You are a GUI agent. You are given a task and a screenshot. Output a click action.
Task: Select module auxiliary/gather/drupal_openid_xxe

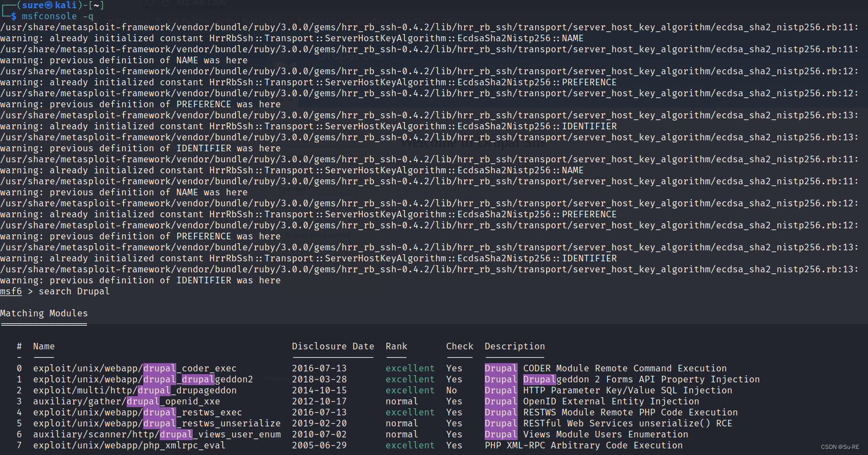[127, 401]
